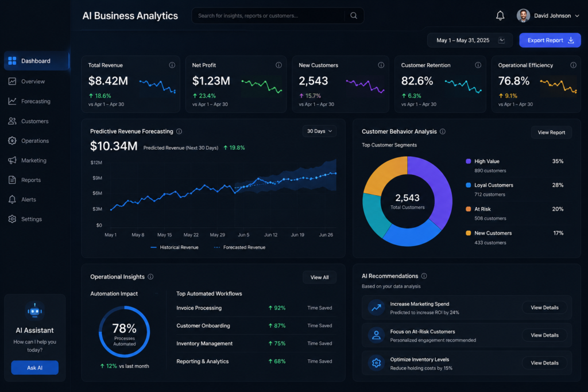The image size is (588, 392).
Task: Click the Increase Marketing Spend trend icon
Action: (376, 308)
